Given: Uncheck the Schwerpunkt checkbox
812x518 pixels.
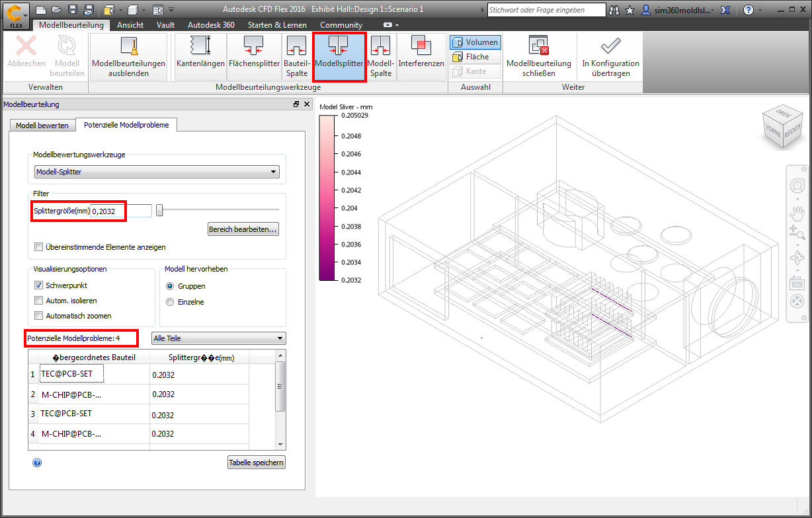Looking at the screenshot, I should click(x=39, y=285).
